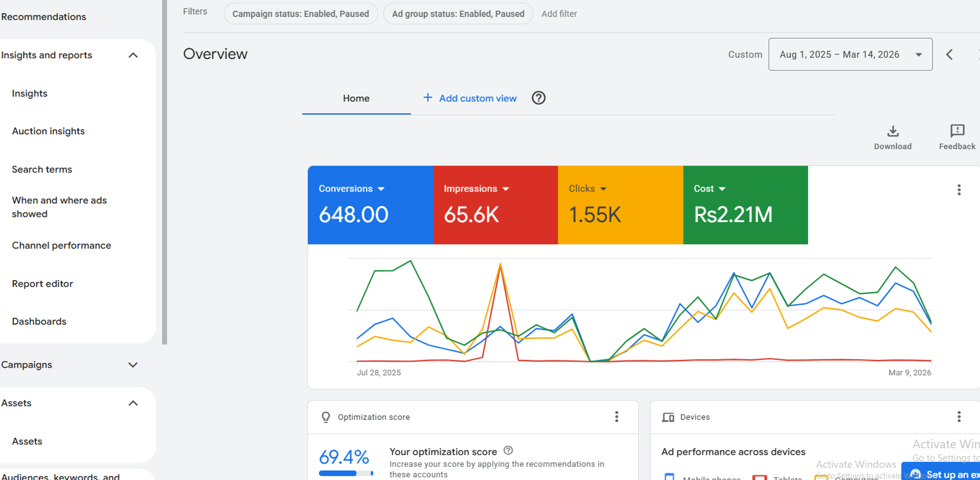This screenshot has width=980, height=480.
Task: Click the Optimization score lightbulb icon
Action: pyautogui.click(x=325, y=417)
